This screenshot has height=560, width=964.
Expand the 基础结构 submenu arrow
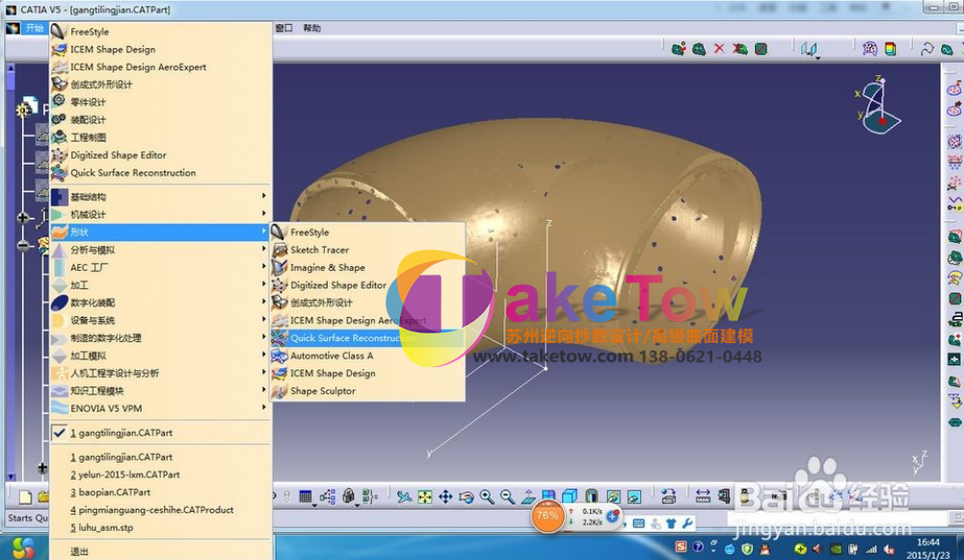(264, 196)
